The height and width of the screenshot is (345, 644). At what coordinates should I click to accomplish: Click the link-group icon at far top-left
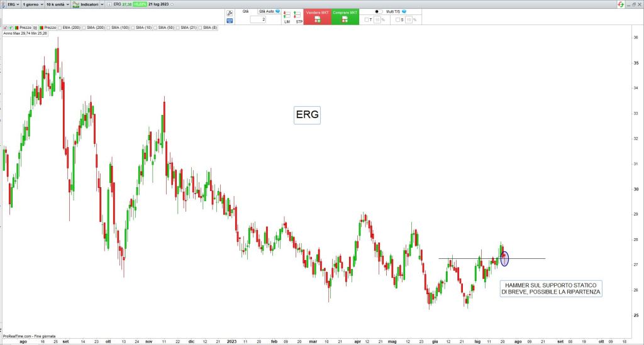click(x=3, y=4)
